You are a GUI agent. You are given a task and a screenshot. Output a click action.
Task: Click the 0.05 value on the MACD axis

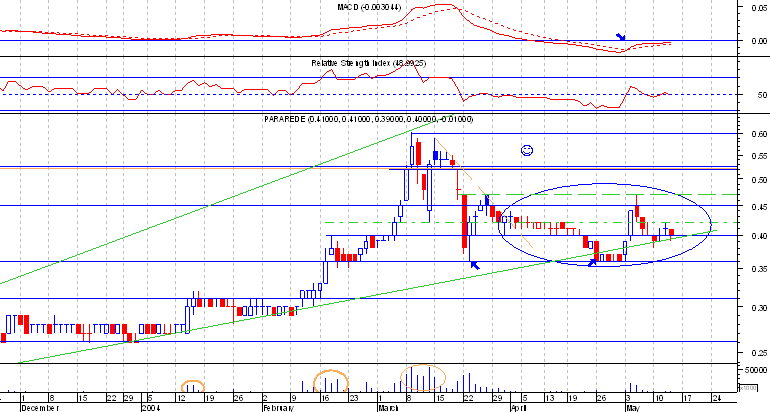758,8
